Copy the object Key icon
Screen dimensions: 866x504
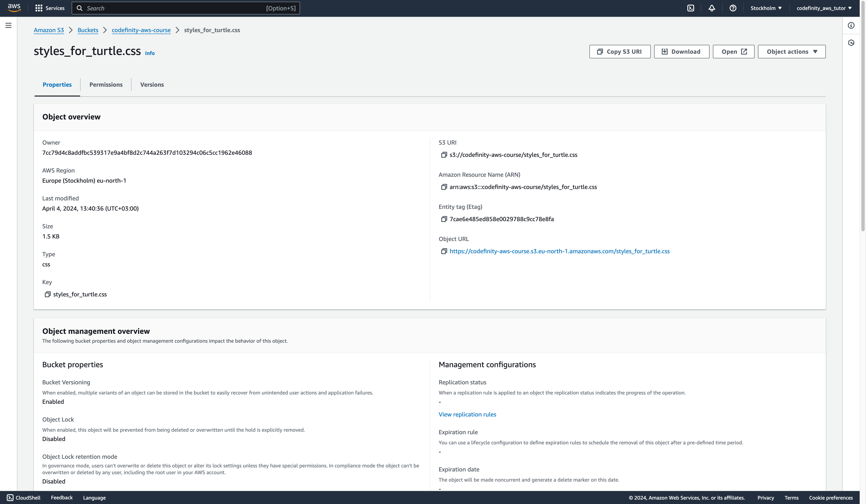[x=47, y=294]
